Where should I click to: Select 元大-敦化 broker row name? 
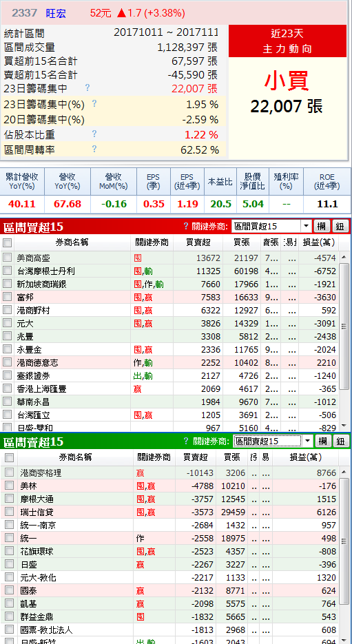tap(38, 577)
